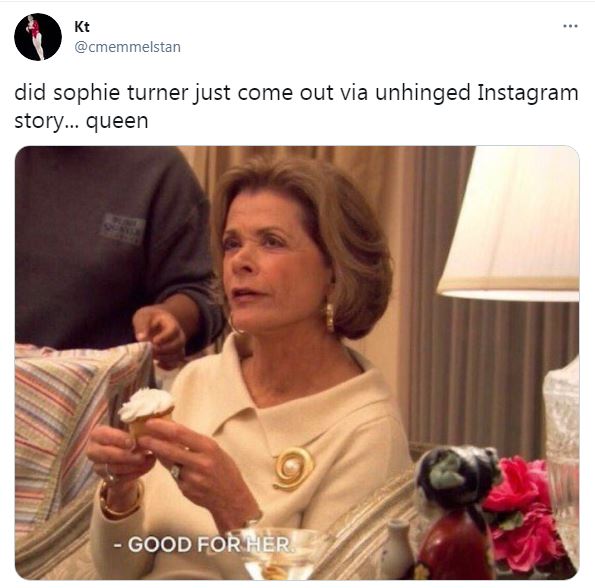This screenshot has height=588, width=595.
Task: Click the "GOOD FOR HER." subtitle caption
Action: [x=204, y=545]
